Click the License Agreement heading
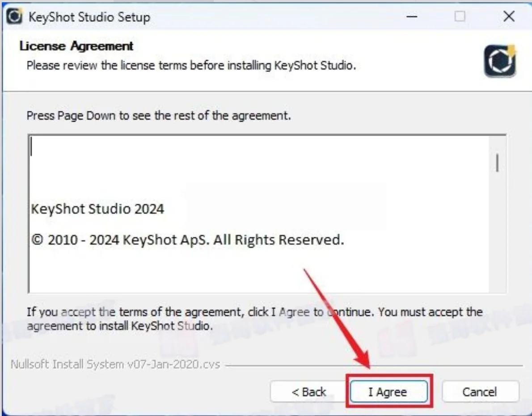 pyautogui.click(x=76, y=46)
